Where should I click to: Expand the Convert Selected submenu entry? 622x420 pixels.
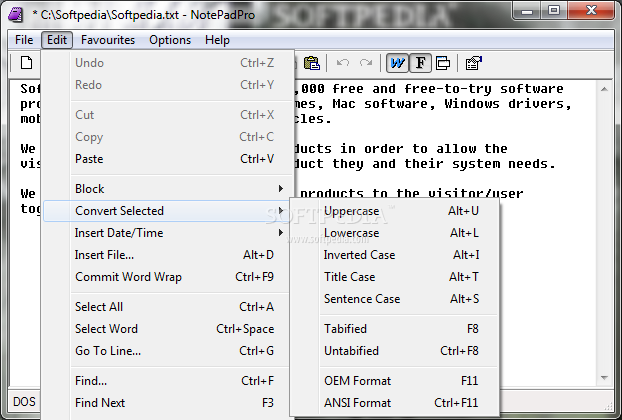[x=168, y=211]
